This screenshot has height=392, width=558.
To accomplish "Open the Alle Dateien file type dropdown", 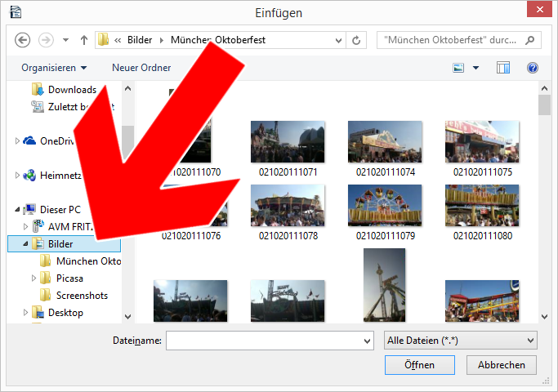I will pyautogui.click(x=460, y=340).
